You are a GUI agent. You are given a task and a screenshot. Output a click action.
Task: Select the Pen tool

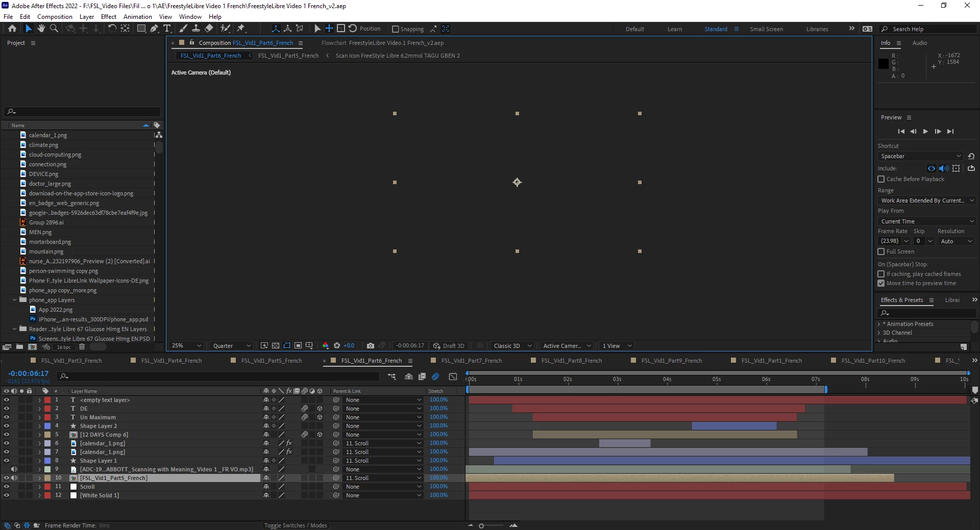click(154, 29)
